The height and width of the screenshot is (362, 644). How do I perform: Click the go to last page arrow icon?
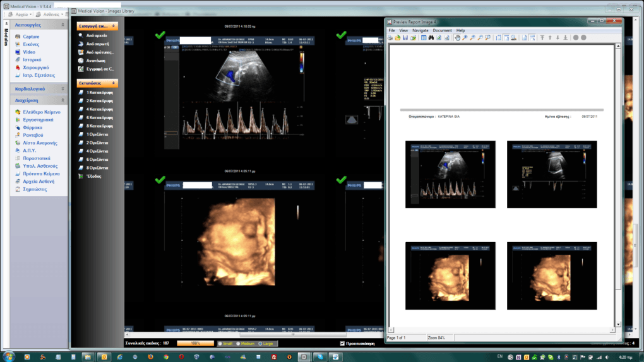566,38
